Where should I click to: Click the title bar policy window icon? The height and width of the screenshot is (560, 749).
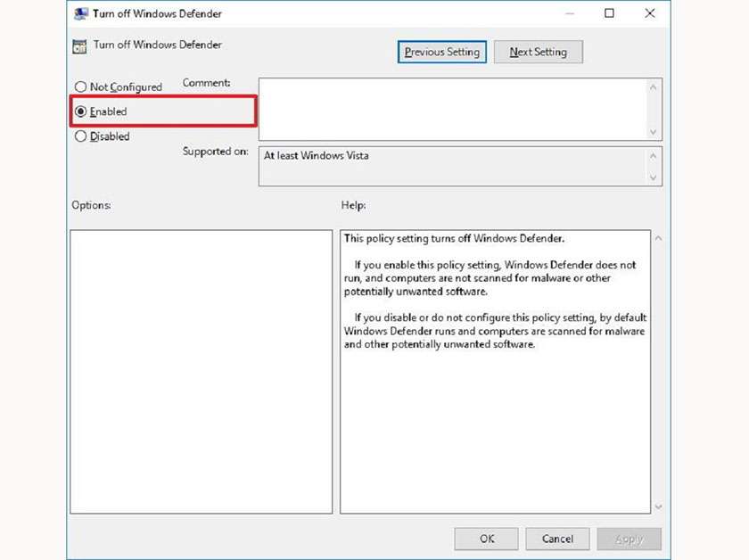click(x=80, y=13)
